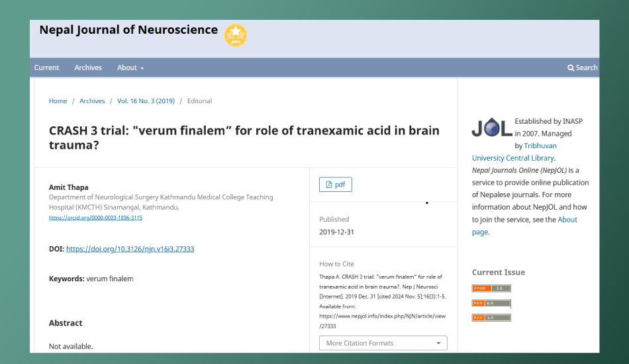This screenshot has width=629, height=364.
Task: Go to Home breadcrumb link
Action: point(58,101)
